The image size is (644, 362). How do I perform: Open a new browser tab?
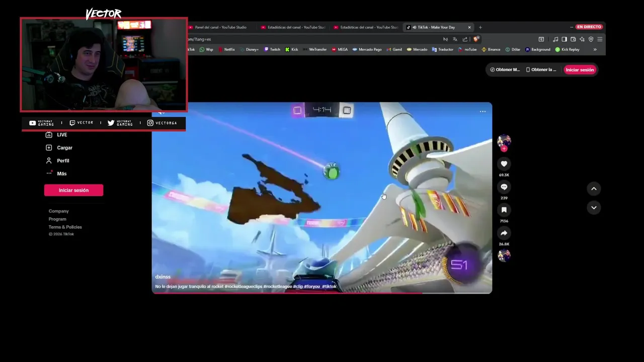point(480,27)
